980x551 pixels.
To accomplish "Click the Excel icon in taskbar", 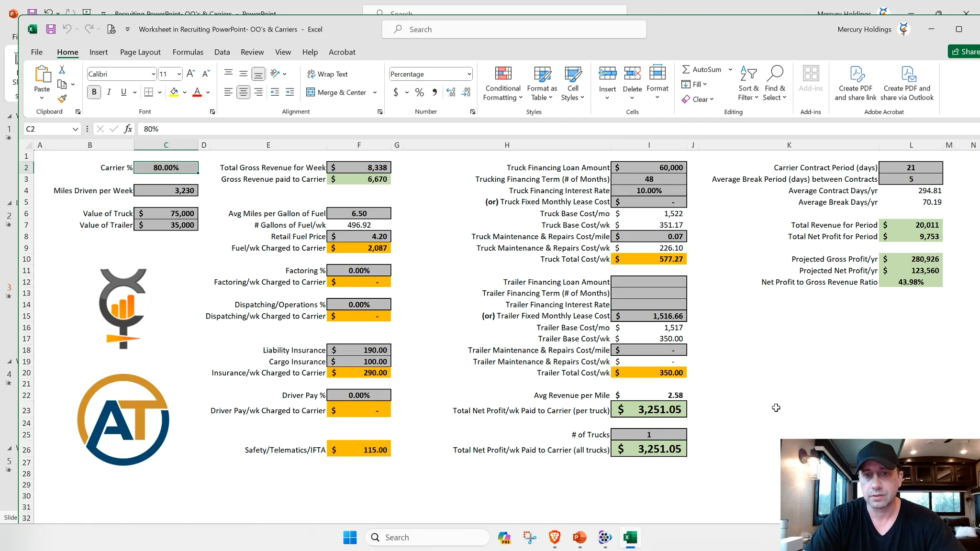I will tap(630, 537).
